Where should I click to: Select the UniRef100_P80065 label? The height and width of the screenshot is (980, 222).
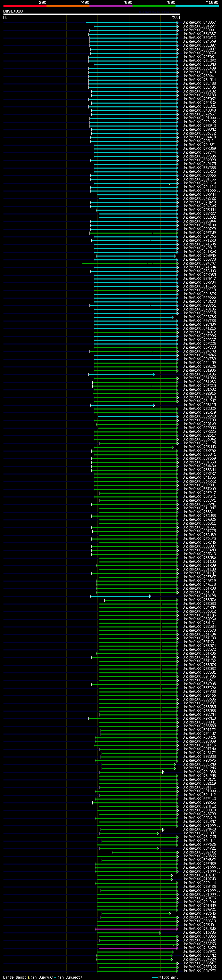(199, 175)
